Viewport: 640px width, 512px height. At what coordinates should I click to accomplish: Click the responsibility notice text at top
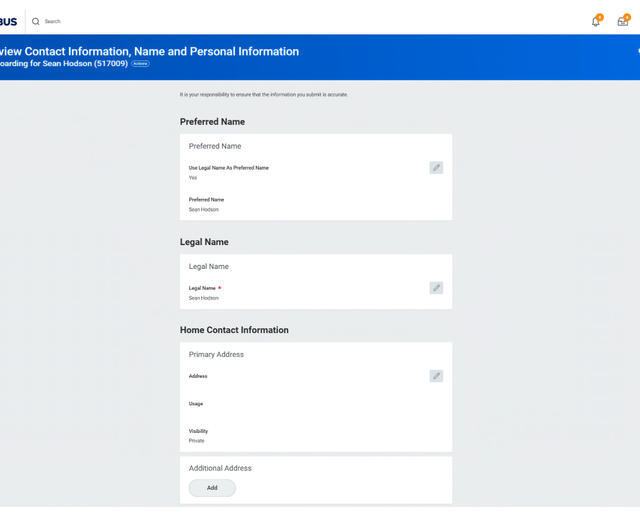[264, 94]
